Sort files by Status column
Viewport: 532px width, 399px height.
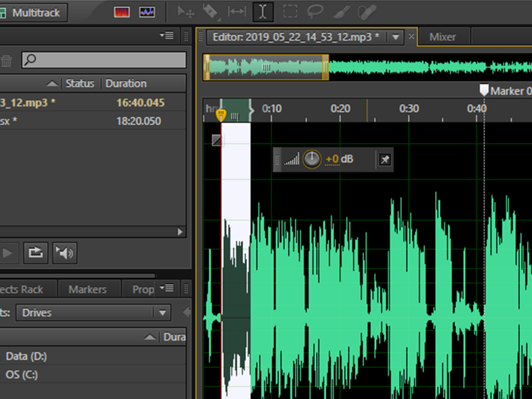point(80,84)
